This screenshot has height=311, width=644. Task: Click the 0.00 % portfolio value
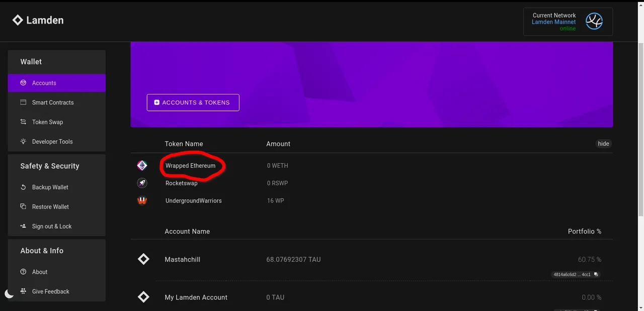[592, 297]
